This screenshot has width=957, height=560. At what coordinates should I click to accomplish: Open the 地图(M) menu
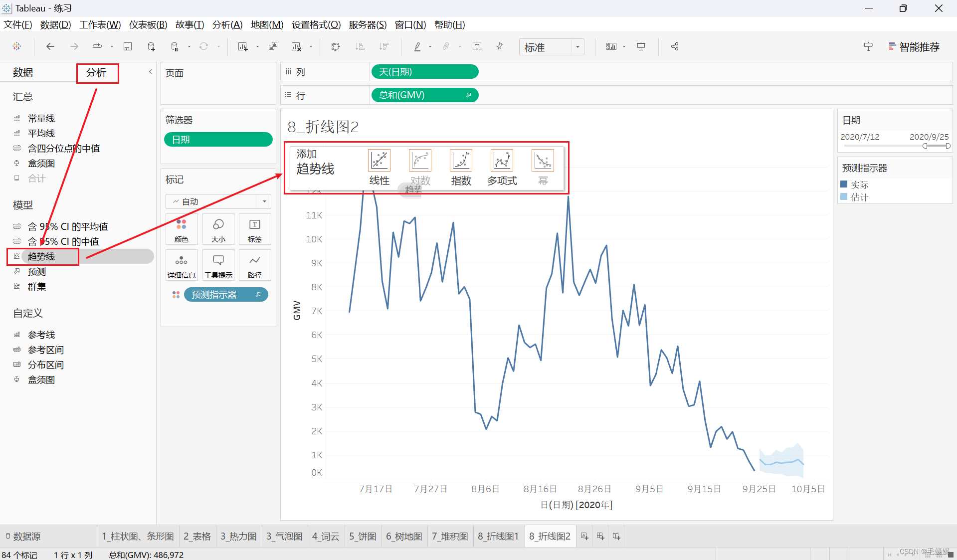[267, 24]
